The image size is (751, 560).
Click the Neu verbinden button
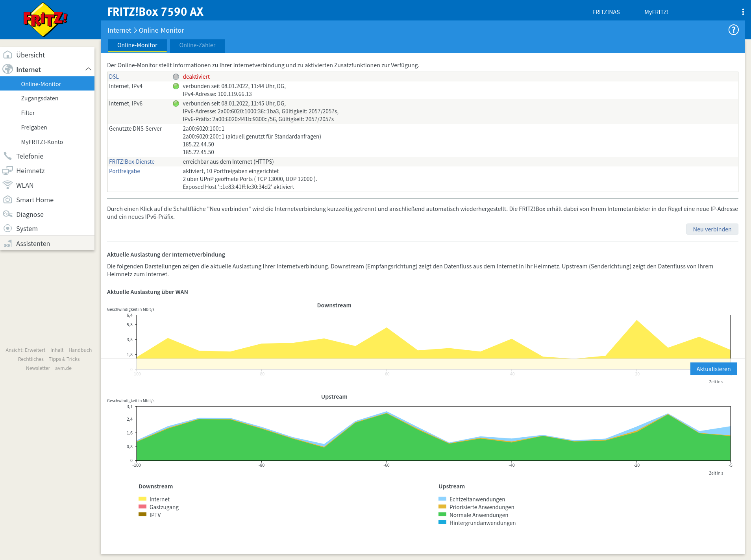[x=712, y=229]
